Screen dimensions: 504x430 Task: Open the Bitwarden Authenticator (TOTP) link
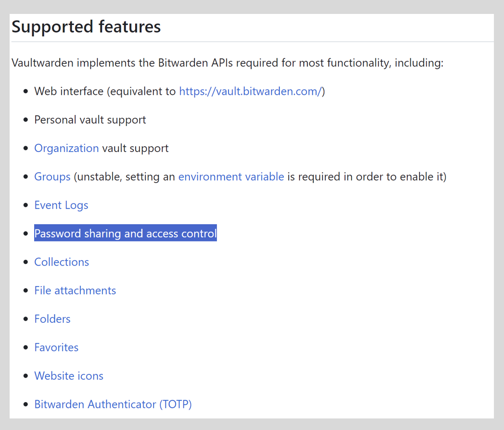click(113, 405)
